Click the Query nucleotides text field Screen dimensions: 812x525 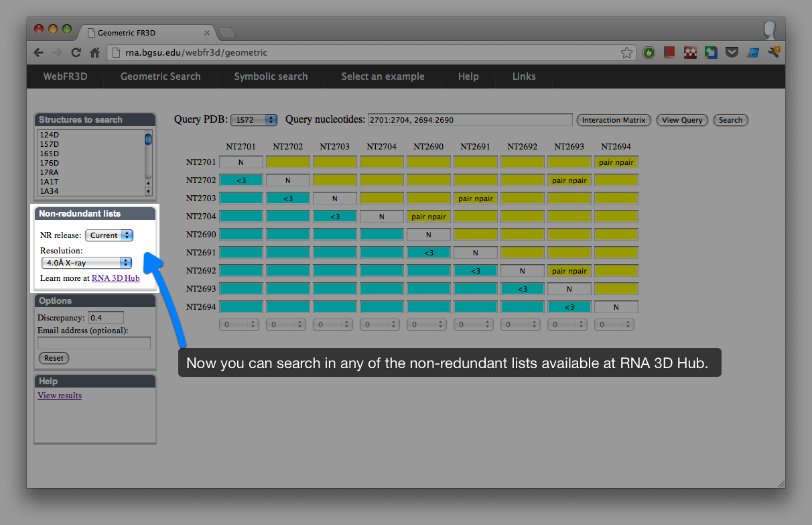coord(470,120)
